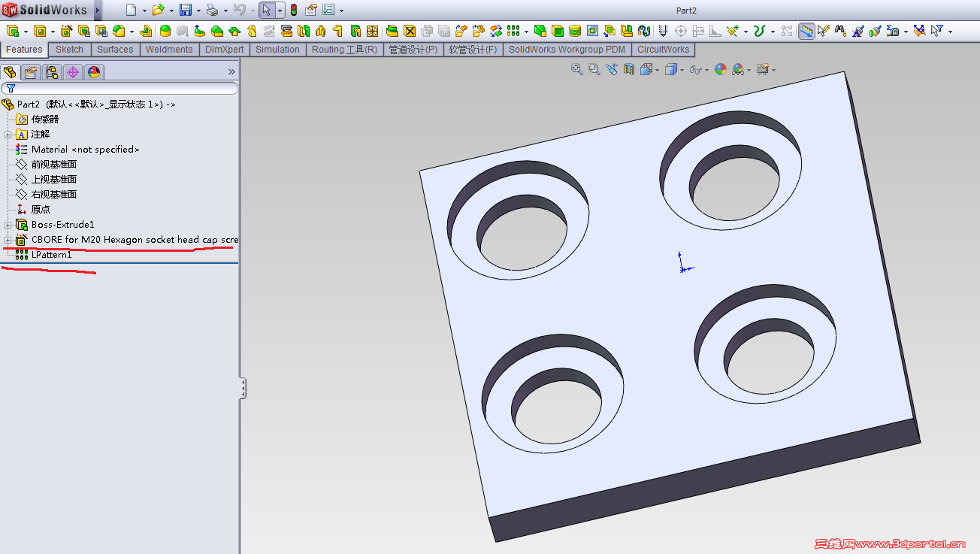Click the Section View icon
Screen dimensions: 980x554
click(628, 69)
